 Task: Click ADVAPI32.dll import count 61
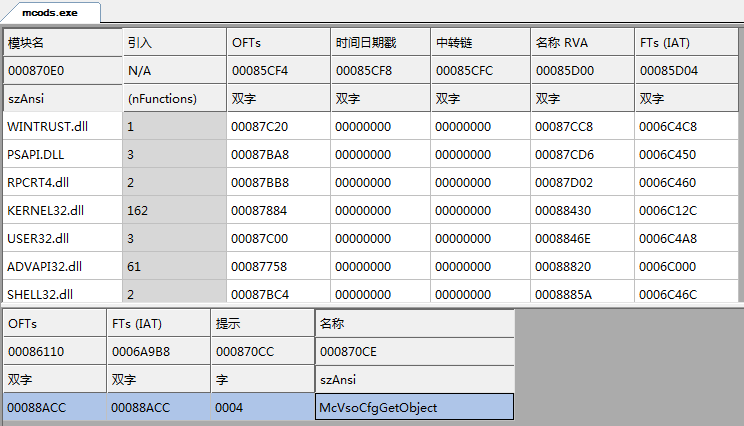tap(175, 267)
